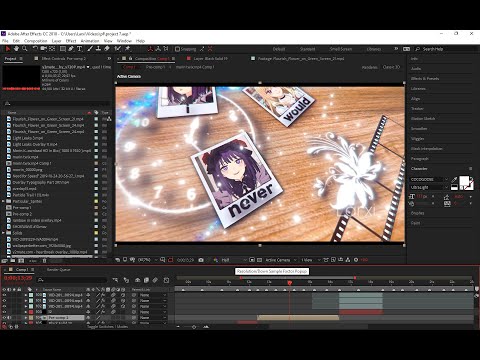Open the Wiggler panel

(417, 139)
